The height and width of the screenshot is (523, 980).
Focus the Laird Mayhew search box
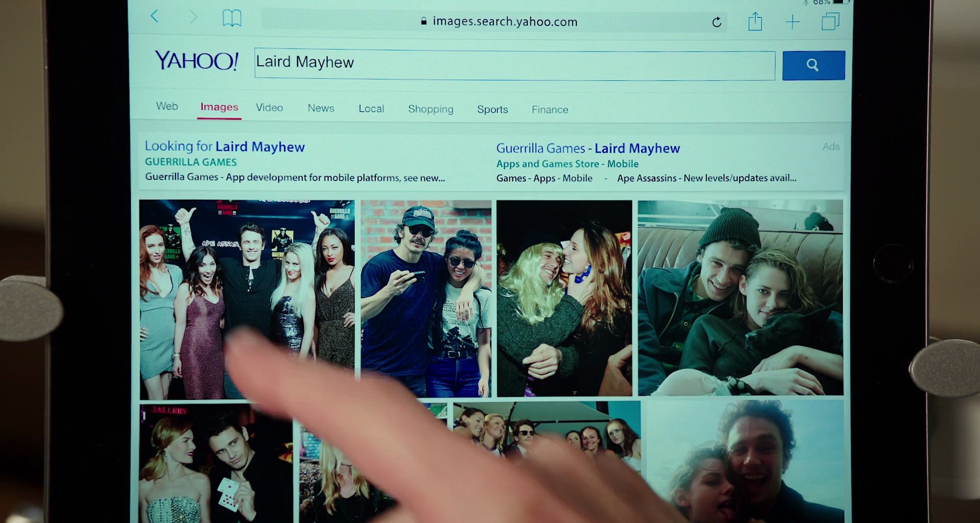pyautogui.click(x=514, y=64)
